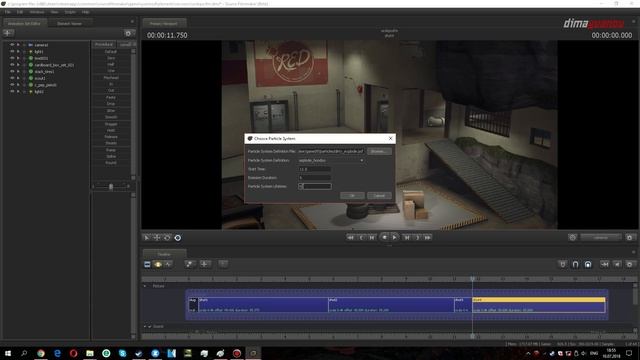
Task: Click the timeline playhead marker
Action: 472,279
